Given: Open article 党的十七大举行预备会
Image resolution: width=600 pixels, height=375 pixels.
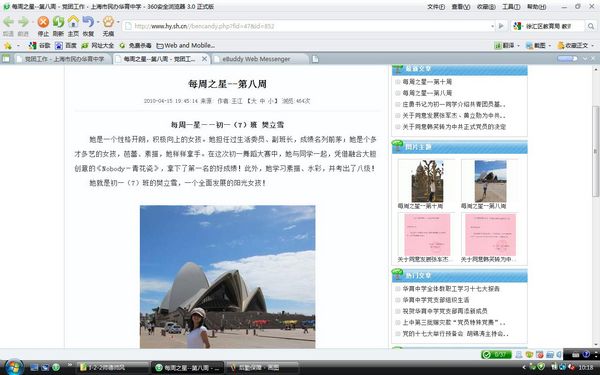Looking at the screenshot, I should click(455, 334).
